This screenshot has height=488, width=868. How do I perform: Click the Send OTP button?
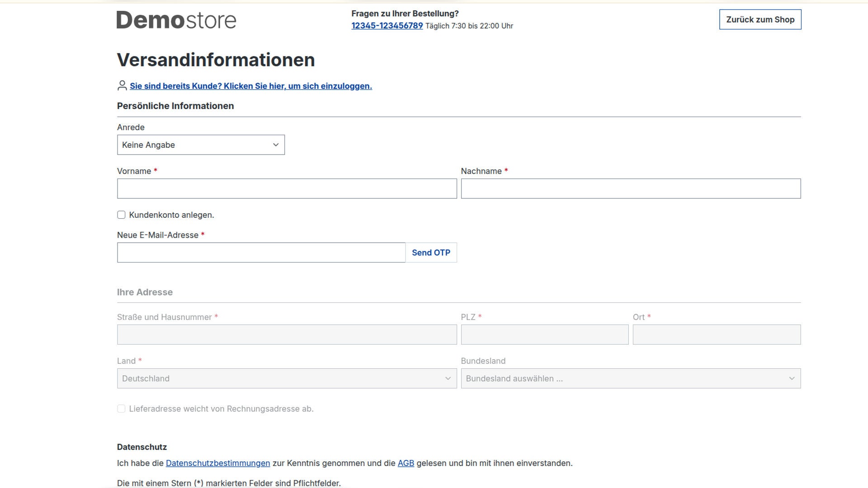pos(431,253)
